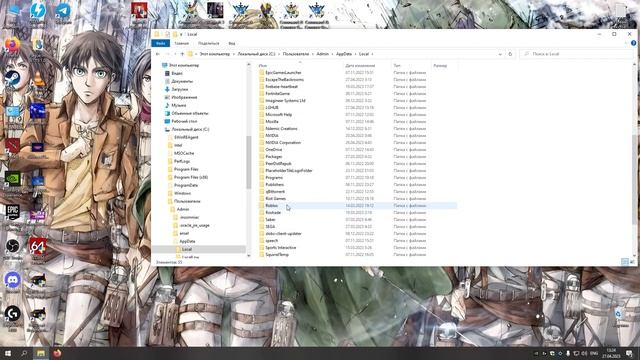Viewport: 640px width, 360px height.
Task: Open Рабочий стол in the navigation pane
Action: point(184,121)
